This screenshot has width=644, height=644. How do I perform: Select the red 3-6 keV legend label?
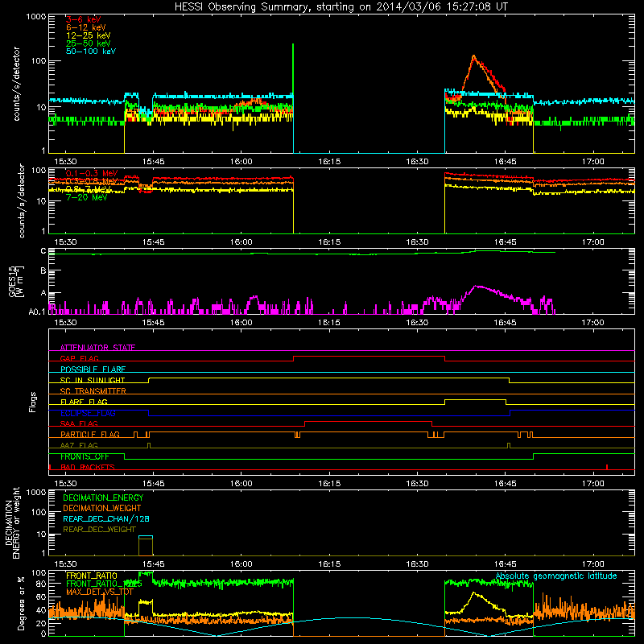coord(84,19)
